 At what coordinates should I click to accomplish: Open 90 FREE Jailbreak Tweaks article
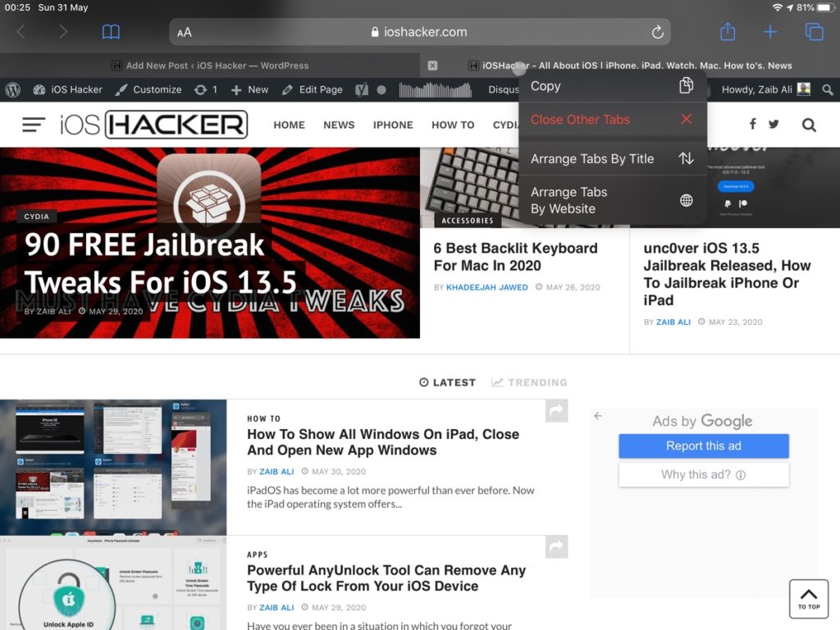point(160,263)
